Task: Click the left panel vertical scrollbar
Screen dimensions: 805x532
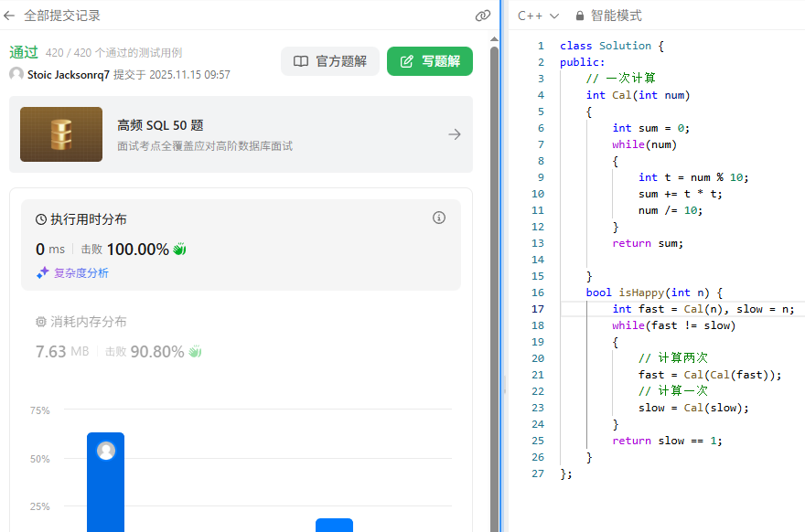Action: click(x=494, y=289)
